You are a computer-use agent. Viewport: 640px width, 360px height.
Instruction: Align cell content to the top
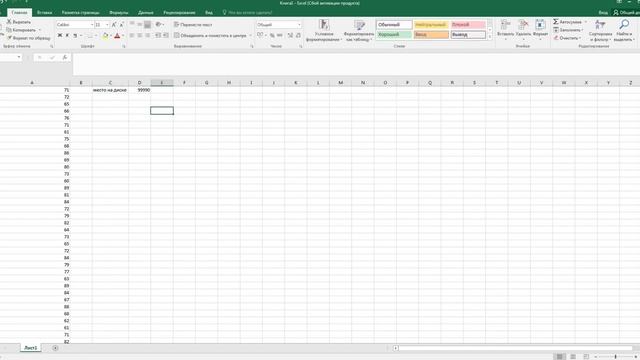(132, 24)
